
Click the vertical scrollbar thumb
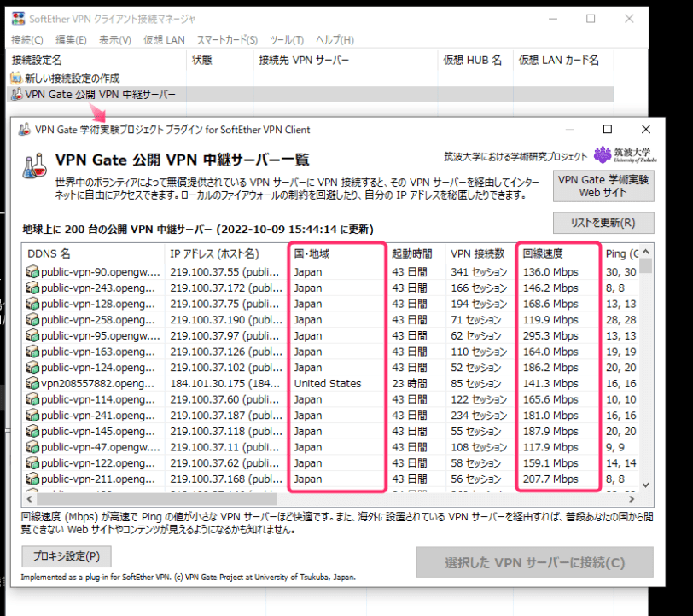tap(646, 266)
